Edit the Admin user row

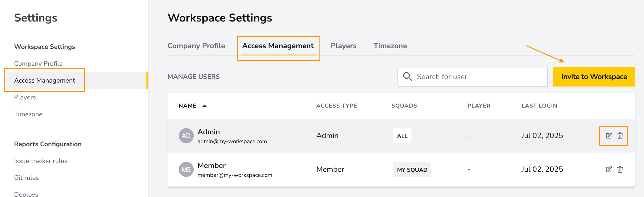pyautogui.click(x=609, y=136)
